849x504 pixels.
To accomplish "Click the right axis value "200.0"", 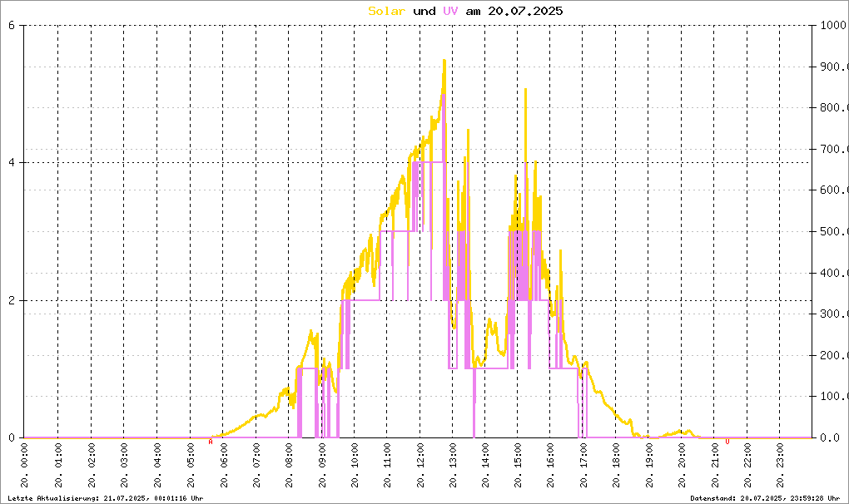I will pyautogui.click(x=834, y=355).
